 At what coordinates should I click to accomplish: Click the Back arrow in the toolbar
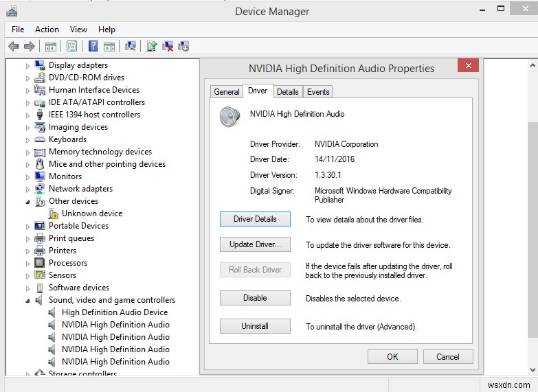click(13, 47)
